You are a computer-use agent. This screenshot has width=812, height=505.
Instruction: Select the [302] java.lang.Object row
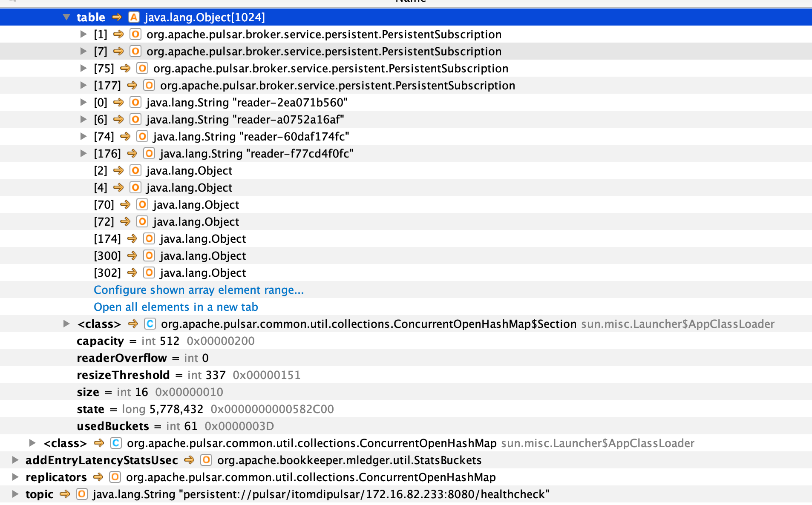click(406, 273)
